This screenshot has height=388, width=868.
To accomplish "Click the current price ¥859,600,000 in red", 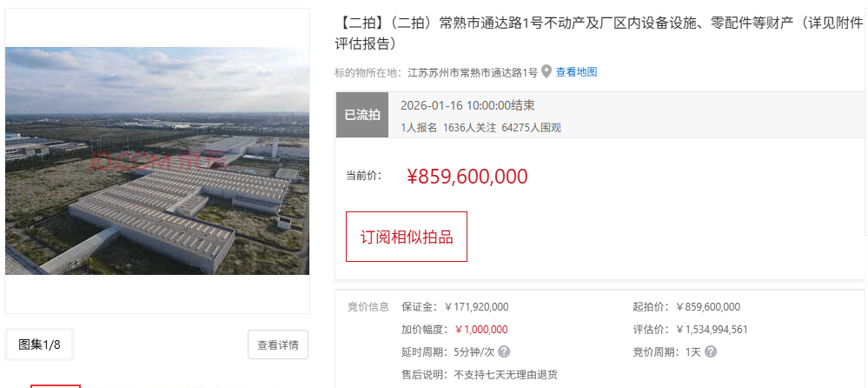I will tap(467, 176).
